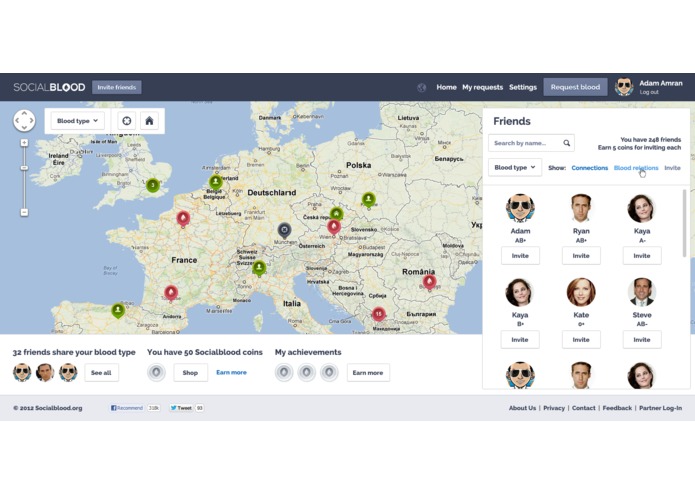Invite Ryan with the Invite button
Viewport: 695px width, 494px height.
click(581, 256)
